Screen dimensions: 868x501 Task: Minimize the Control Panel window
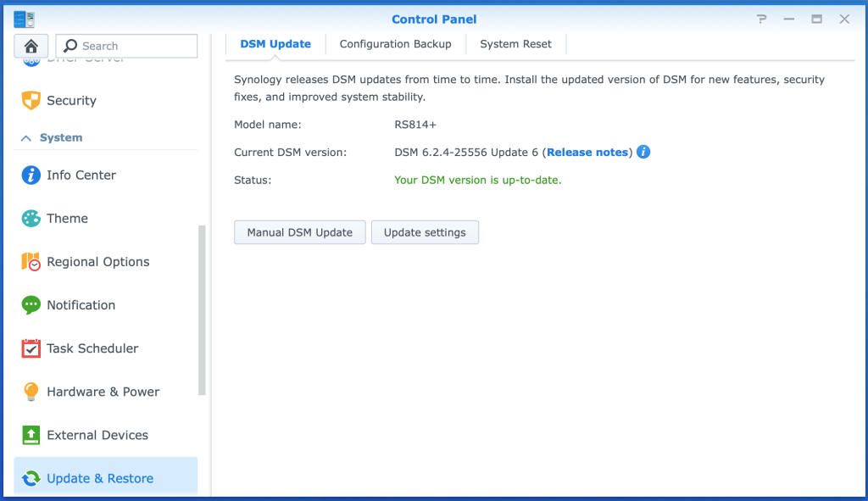click(x=789, y=19)
